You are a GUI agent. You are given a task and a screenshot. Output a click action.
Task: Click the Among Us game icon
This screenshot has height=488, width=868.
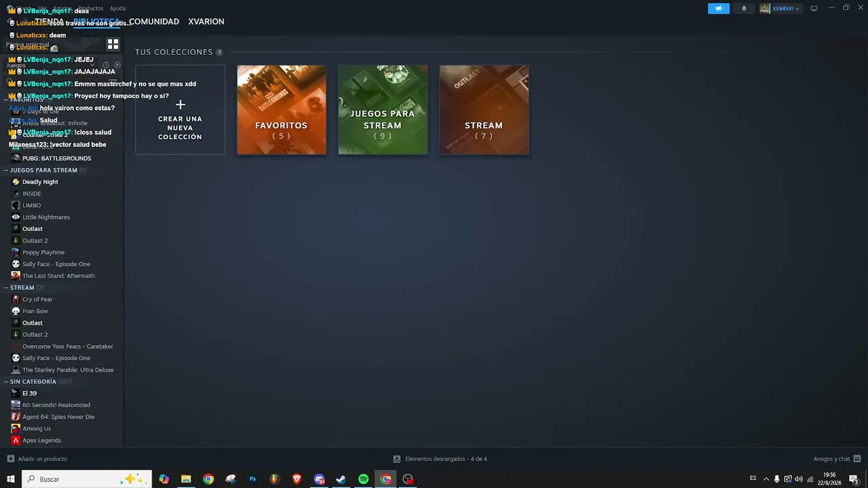[16, 428]
